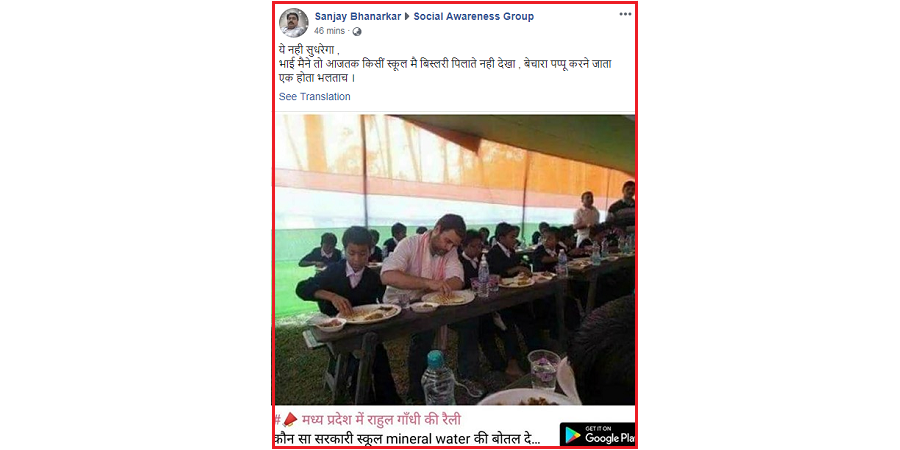900x450 pixels.
Task: Click the arrow between author and group name
Action: (408, 17)
